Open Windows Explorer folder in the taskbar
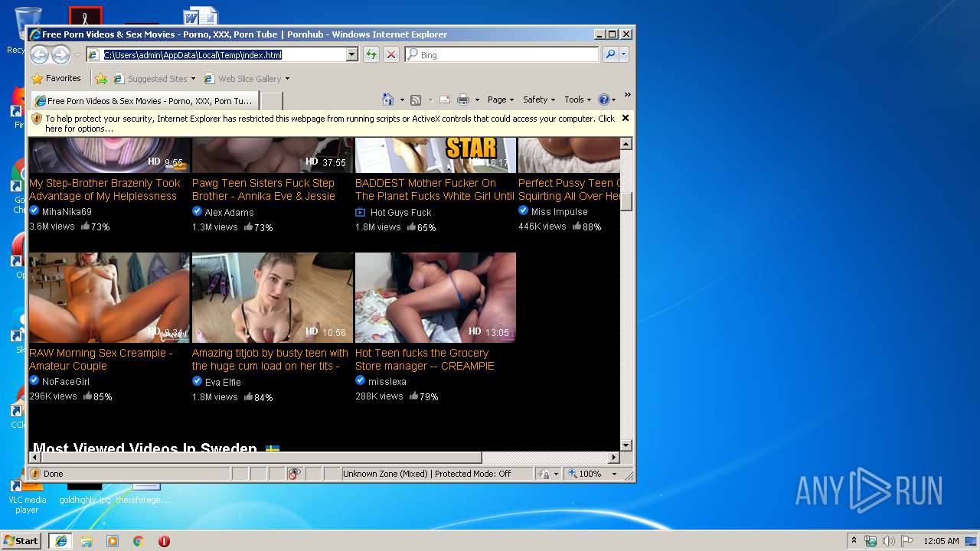The image size is (980, 551). (87, 540)
